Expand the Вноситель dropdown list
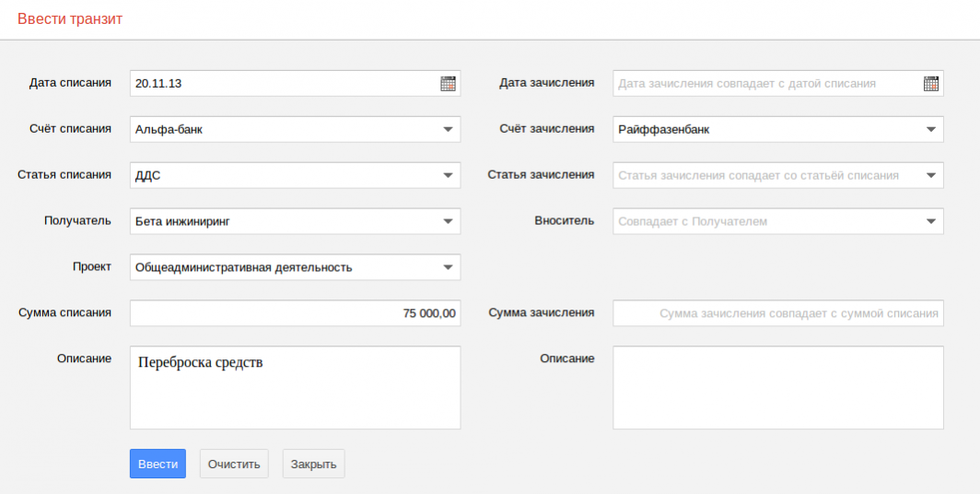Screen dimensions: 980x494 point(930,221)
